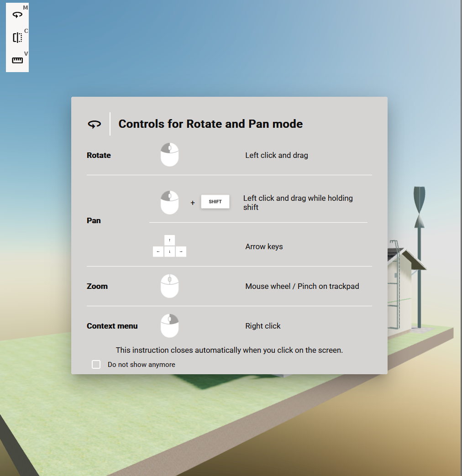Image resolution: width=462 pixels, height=476 pixels.
Task: Click 'Mouse wheel / Pinch on trackpad' text
Action: (302, 286)
